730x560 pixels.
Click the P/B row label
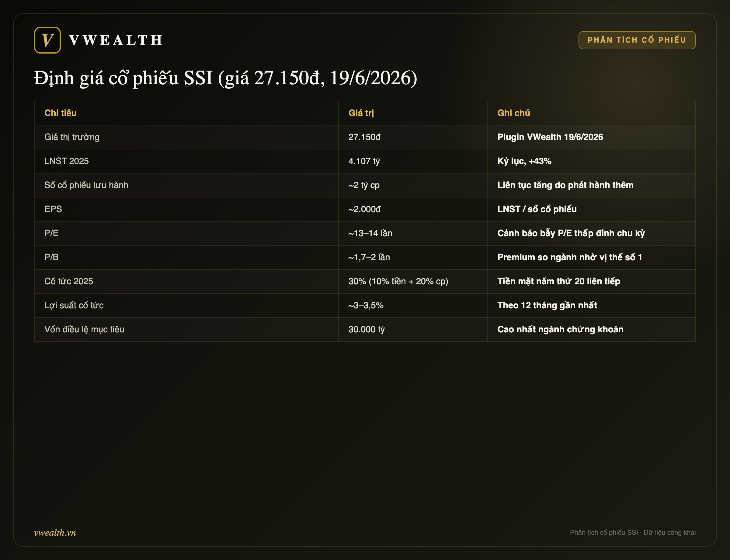point(51,257)
